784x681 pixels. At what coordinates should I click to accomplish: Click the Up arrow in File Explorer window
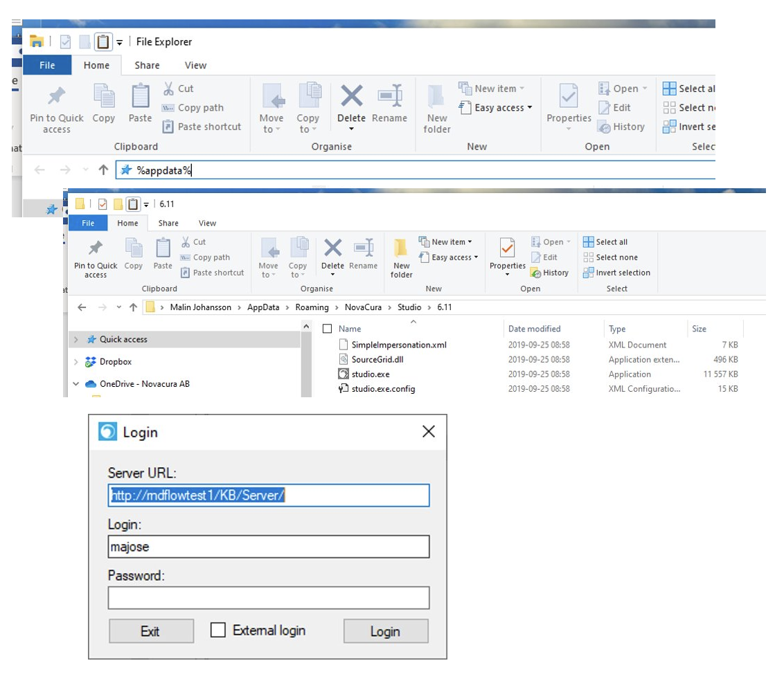tap(103, 170)
